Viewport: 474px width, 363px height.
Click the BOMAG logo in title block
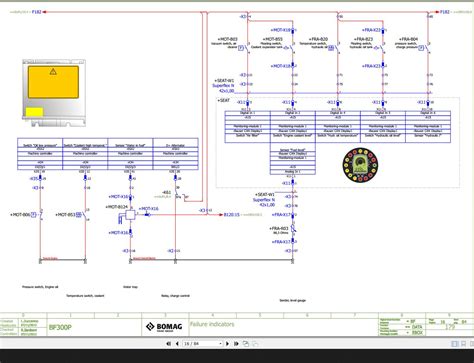(x=164, y=327)
